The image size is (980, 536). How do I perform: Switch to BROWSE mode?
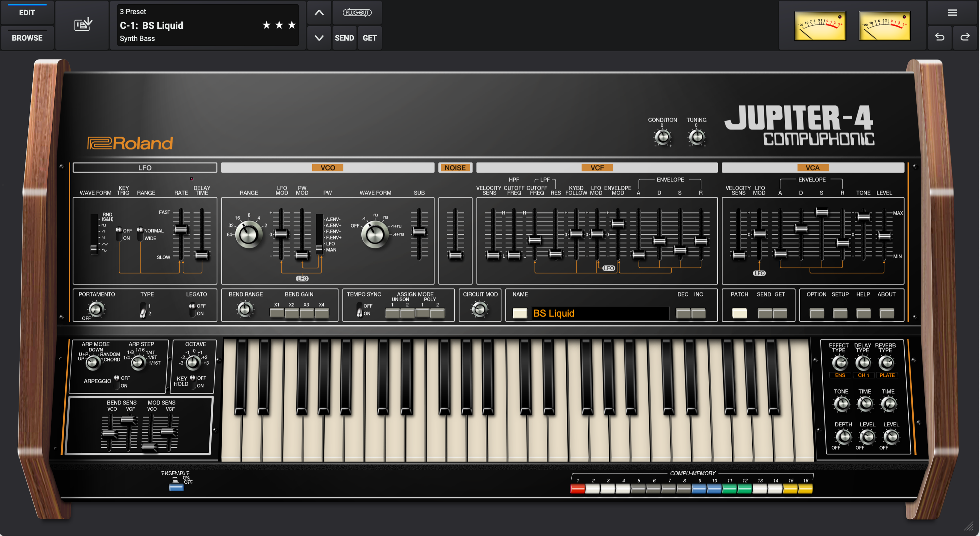coord(27,38)
